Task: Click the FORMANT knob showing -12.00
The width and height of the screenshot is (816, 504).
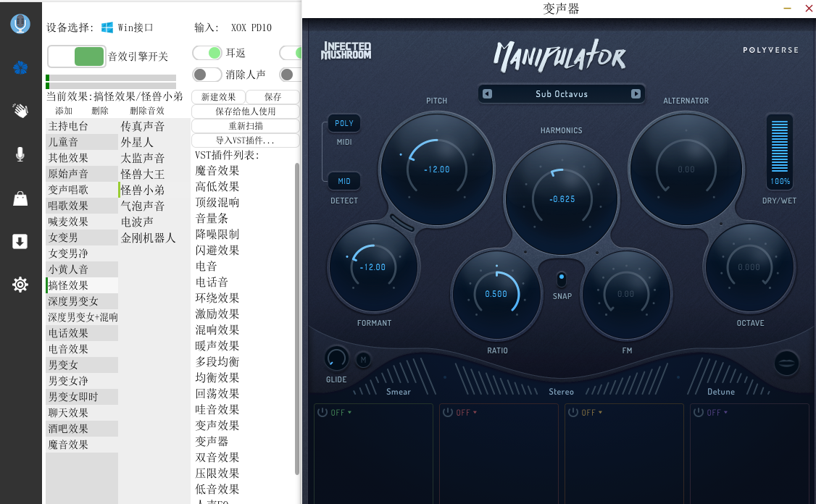Action: (373, 266)
